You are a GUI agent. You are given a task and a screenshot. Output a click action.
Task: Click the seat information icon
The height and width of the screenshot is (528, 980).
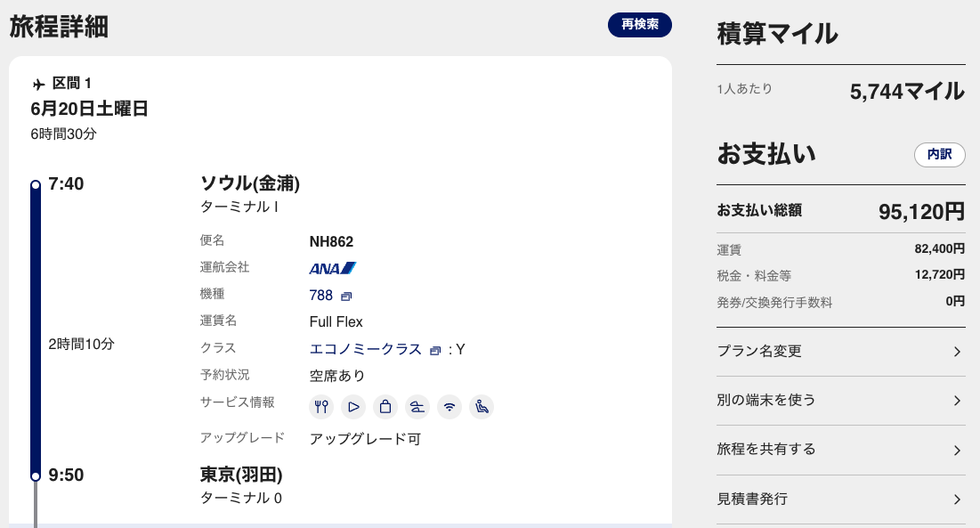[482, 407]
